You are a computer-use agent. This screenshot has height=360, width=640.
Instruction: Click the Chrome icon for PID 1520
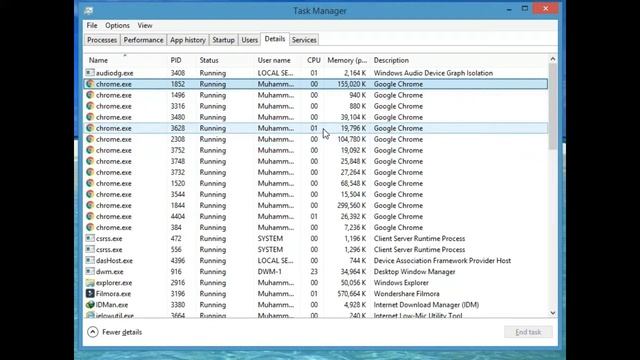(x=90, y=183)
